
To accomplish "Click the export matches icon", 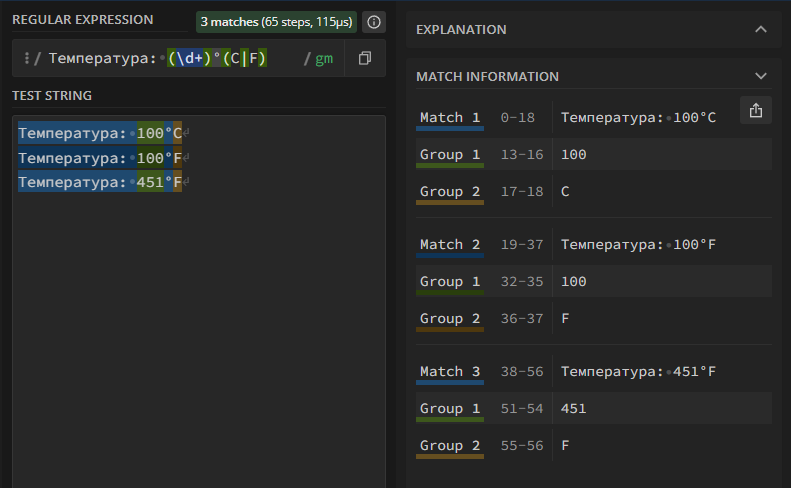I will click(x=756, y=111).
